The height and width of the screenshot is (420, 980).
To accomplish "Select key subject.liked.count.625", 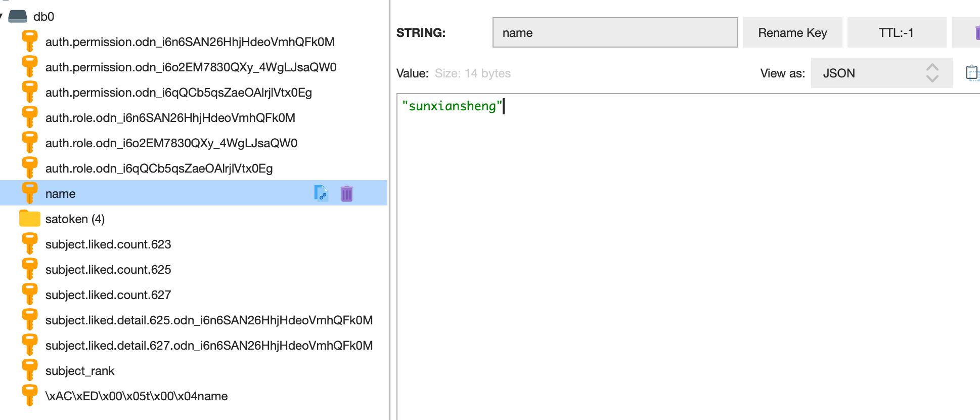I will 108,270.
